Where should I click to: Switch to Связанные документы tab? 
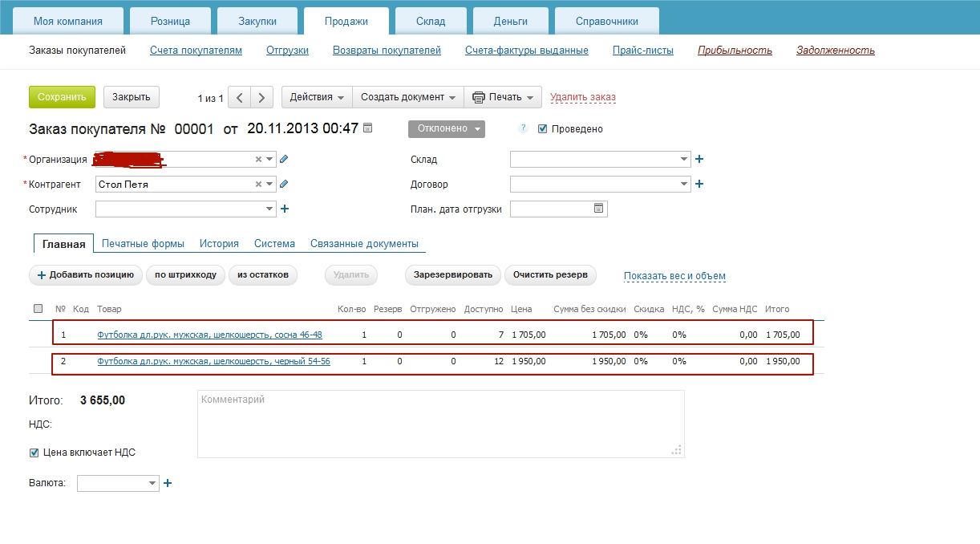[x=364, y=243]
